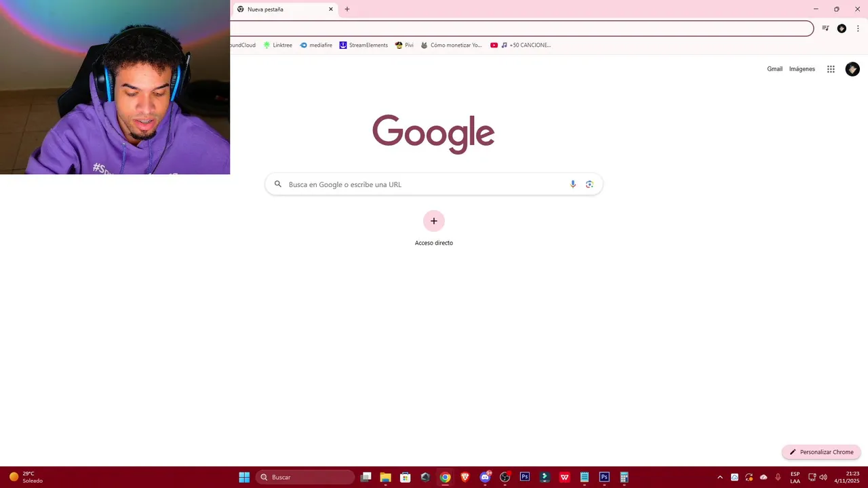Click the Google search box

point(433,184)
